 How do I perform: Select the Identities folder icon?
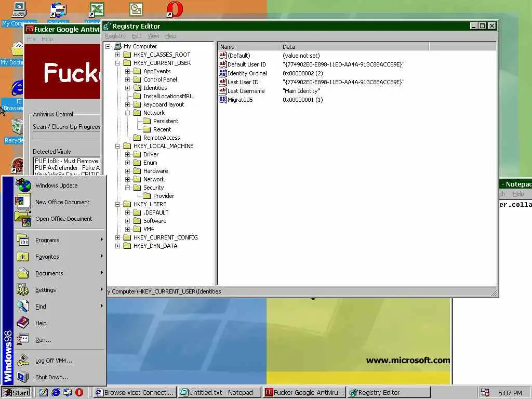click(137, 87)
